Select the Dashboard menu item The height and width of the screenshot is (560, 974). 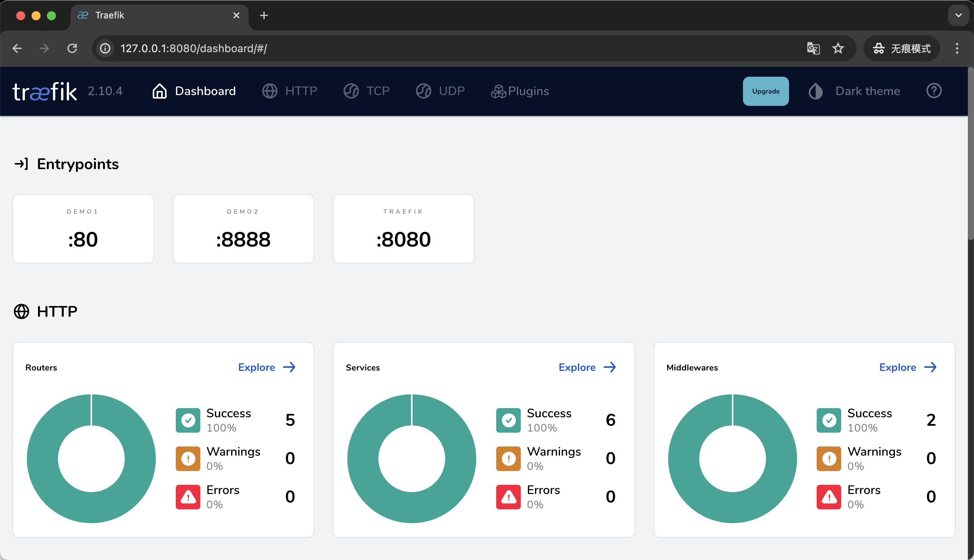[205, 91]
